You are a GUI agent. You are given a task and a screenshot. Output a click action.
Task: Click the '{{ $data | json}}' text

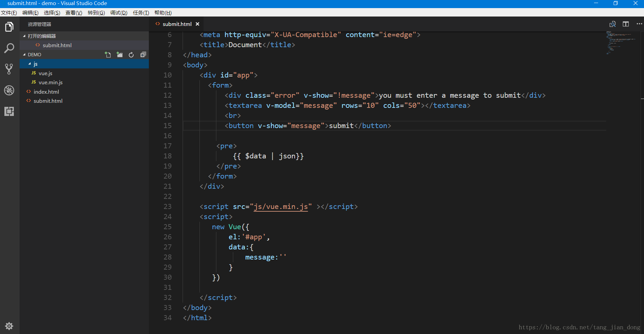point(268,156)
